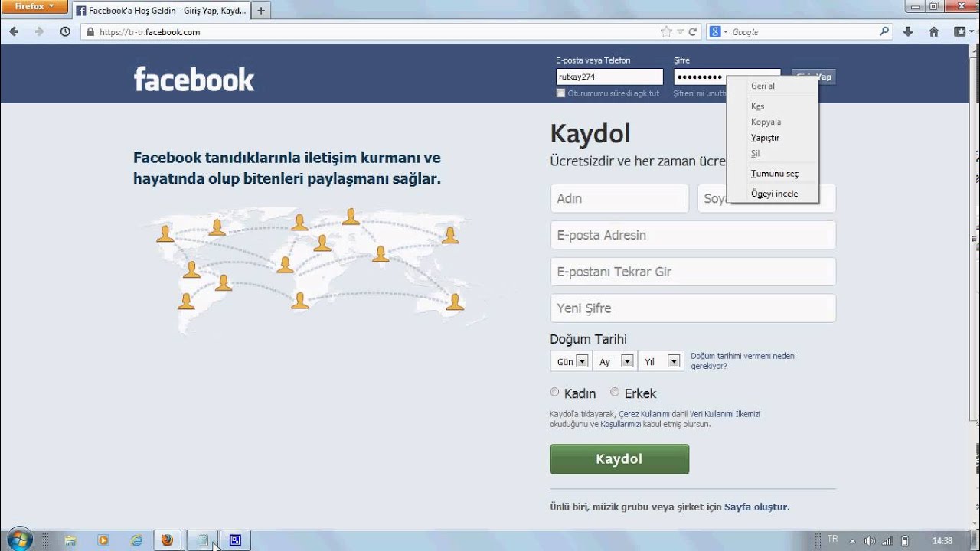Screen dimensions: 980x551
Task: Open the history clock icon
Action: tap(65, 32)
